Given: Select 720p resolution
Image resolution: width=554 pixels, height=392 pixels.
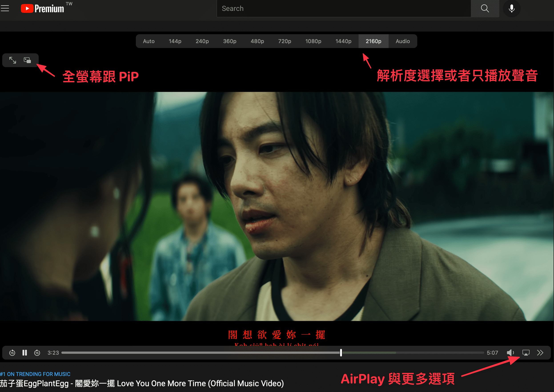Looking at the screenshot, I should click(285, 41).
